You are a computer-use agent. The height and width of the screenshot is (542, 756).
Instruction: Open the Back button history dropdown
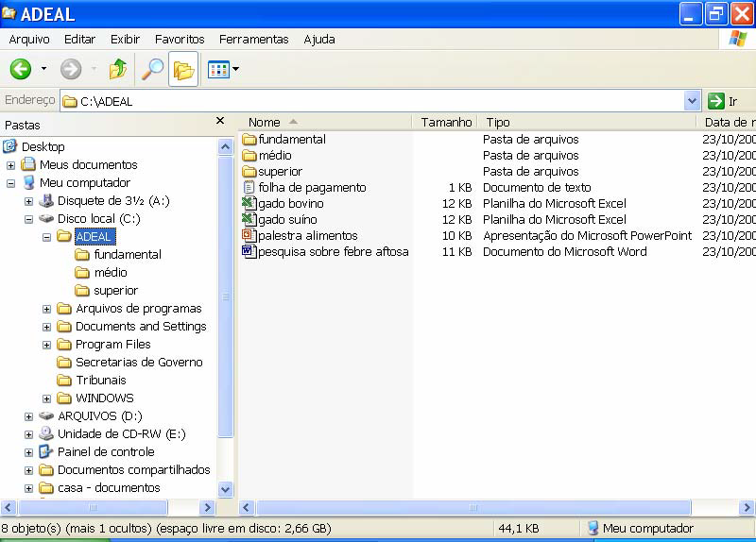(x=43, y=69)
